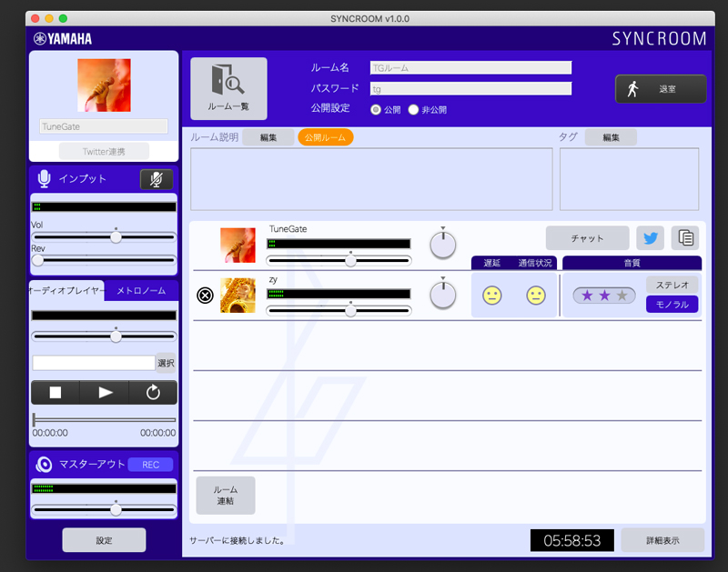Open settings (設定)
Image resolution: width=728 pixels, height=572 pixels.
pyautogui.click(x=104, y=540)
